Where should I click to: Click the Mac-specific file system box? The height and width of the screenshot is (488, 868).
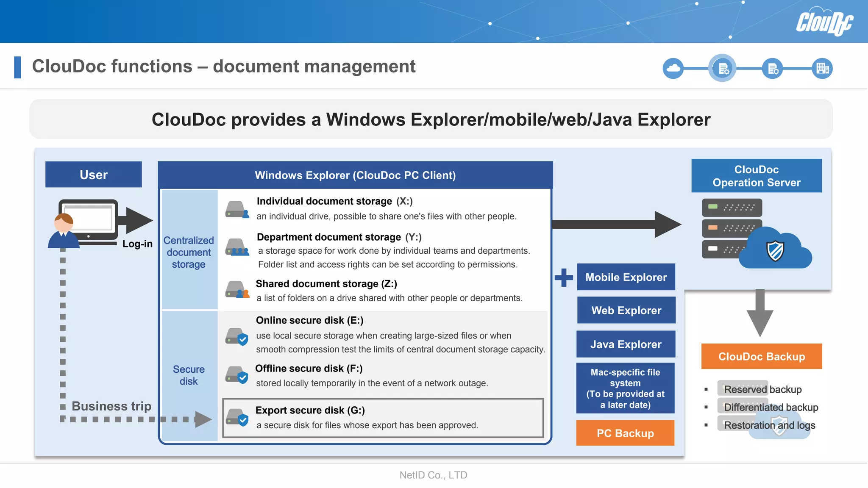point(625,388)
